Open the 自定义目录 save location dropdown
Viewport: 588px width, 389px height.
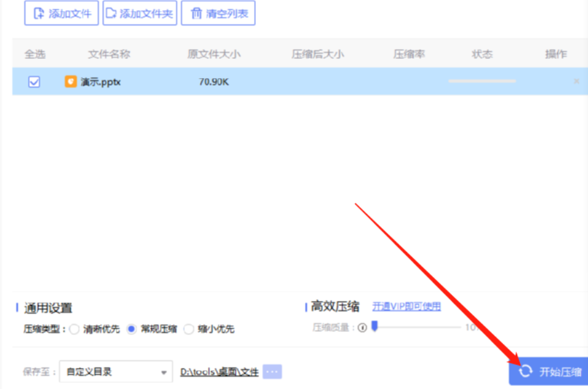116,372
